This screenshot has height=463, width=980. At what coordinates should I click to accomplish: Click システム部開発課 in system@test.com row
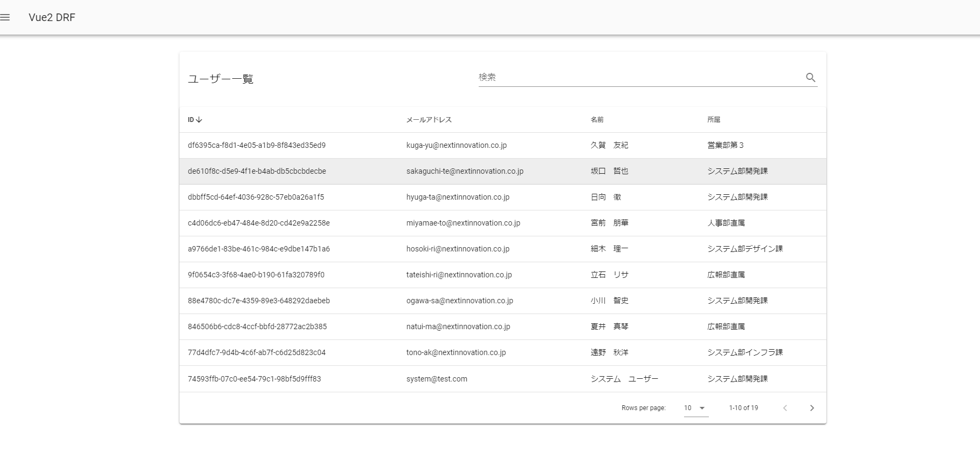[x=737, y=379]
